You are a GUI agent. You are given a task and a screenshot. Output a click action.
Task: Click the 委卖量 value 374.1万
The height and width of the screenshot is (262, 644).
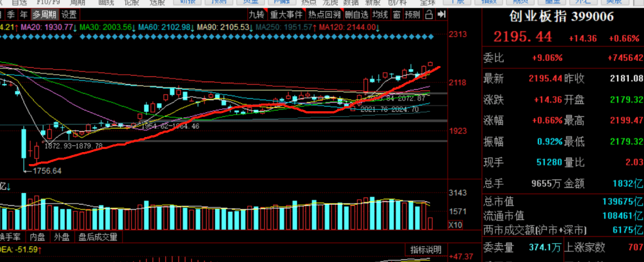pyautogui.click(x=547, y=248)
